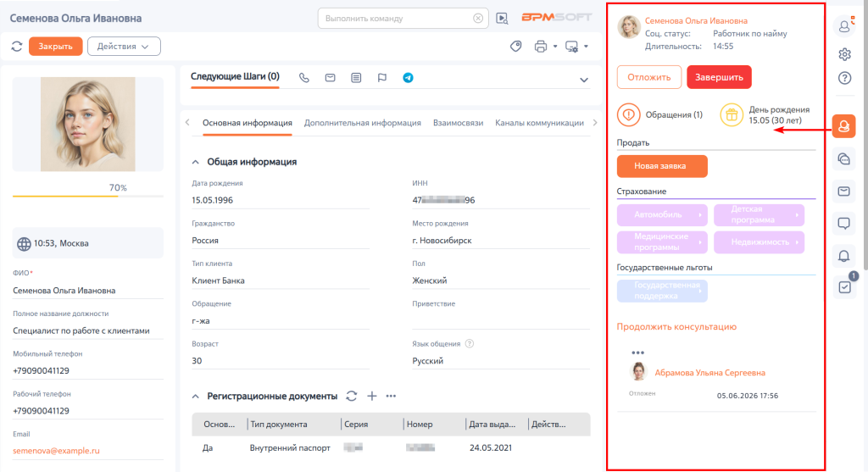Open help question mark icon
Image resolution: width=868 pixels, height=472 pixels.
pyautogui.click(x=845, y=78)
